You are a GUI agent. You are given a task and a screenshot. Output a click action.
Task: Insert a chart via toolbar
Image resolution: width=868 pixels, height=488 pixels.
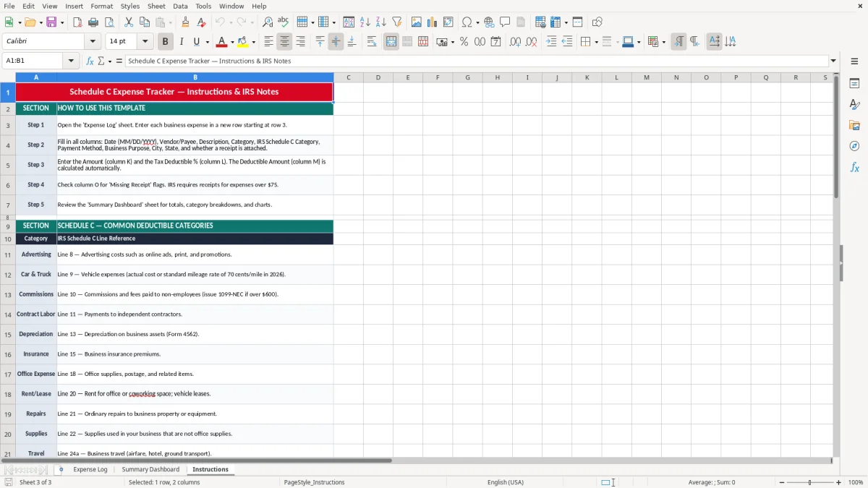tap(432, 22)
